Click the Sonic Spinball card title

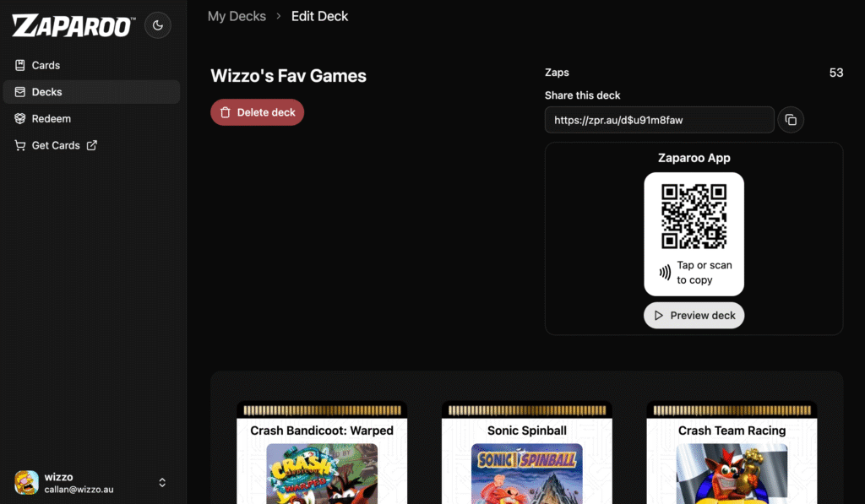pyautogui.click(x=527, y=431)
